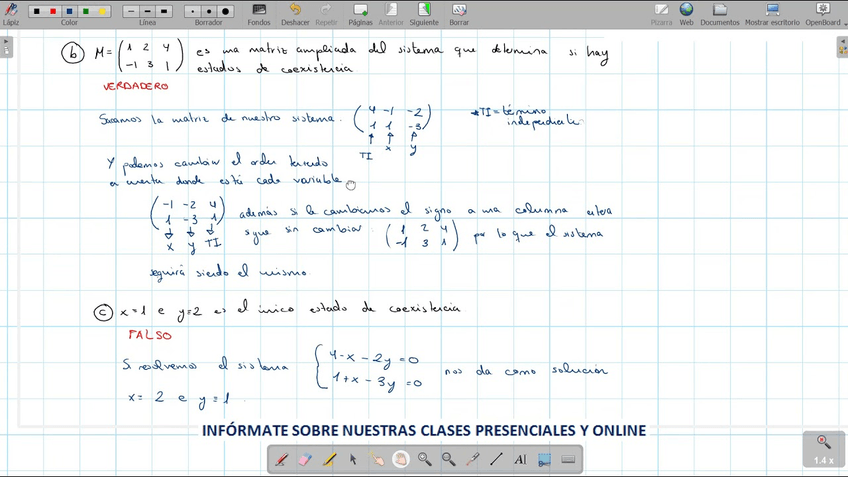Pick the green pen color
This screenshot has width=848, height=477.
tap(85, 11)
